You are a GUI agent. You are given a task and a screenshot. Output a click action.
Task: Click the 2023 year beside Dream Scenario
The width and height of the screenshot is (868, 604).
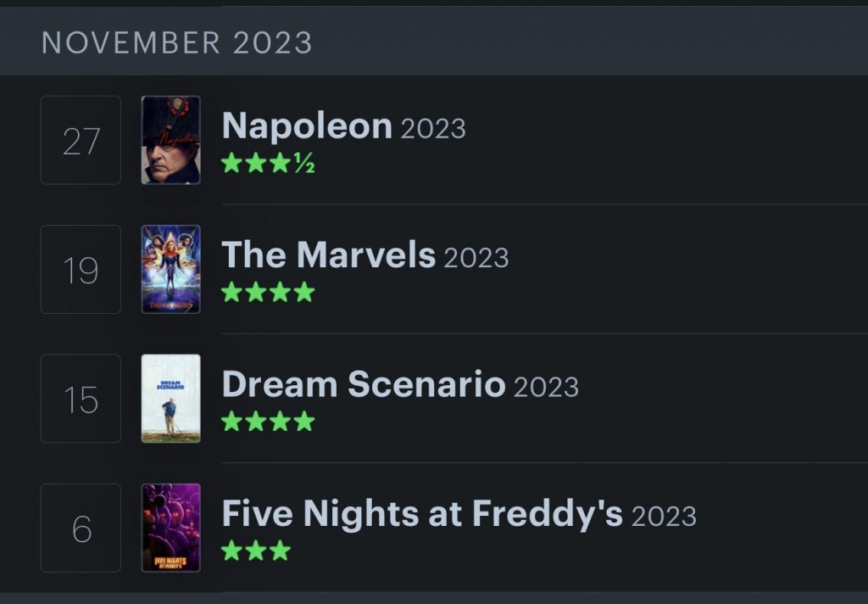click(x=546, y=387)
